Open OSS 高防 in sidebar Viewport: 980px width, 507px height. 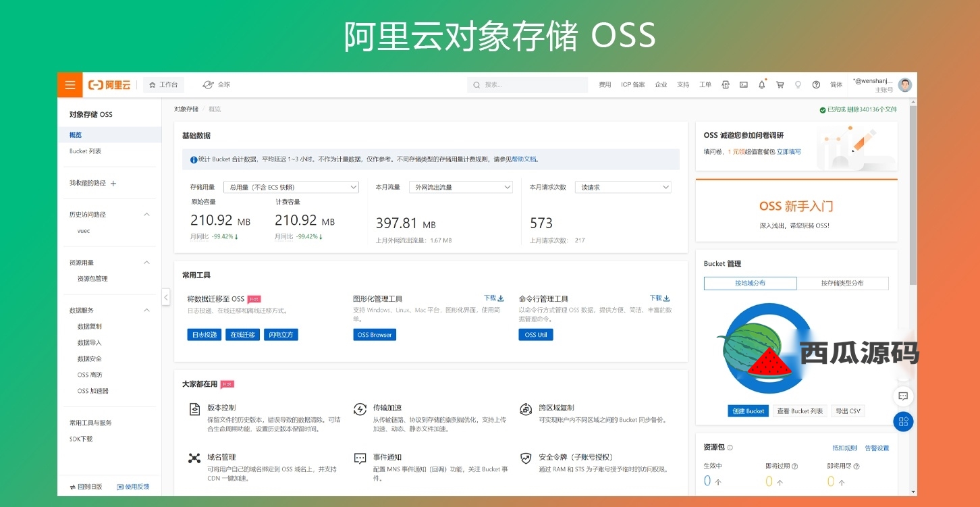[x=90, y=375]
